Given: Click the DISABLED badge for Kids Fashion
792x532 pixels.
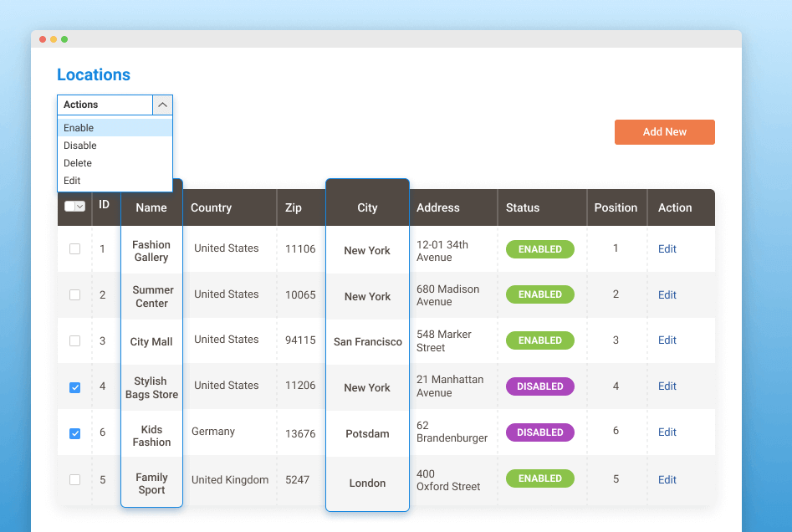Looking at the screenshot, I should [539, 432].
